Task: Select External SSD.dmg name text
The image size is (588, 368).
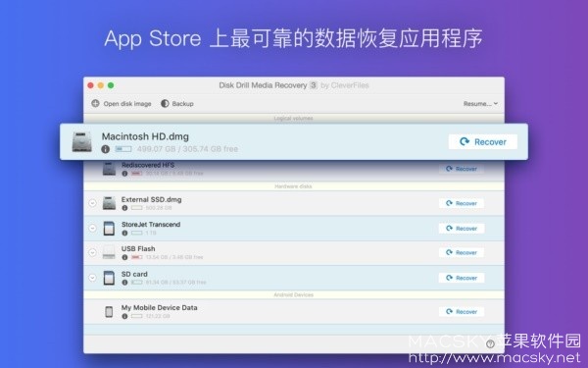Action: tap(152, 199)
